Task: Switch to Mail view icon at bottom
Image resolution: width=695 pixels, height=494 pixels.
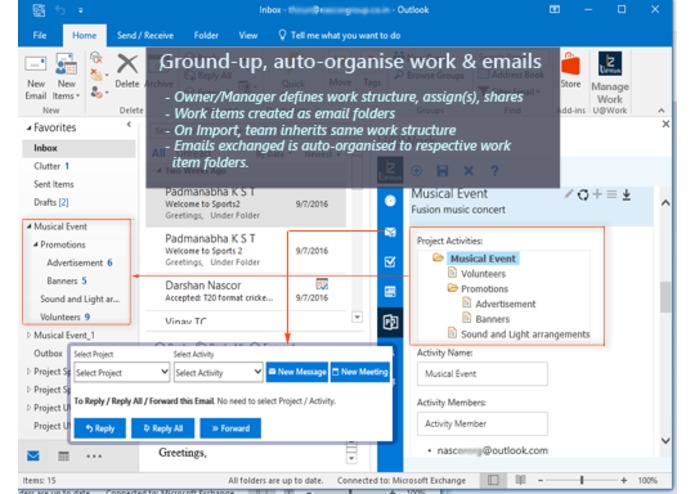Action: click(x=33, y=455)
